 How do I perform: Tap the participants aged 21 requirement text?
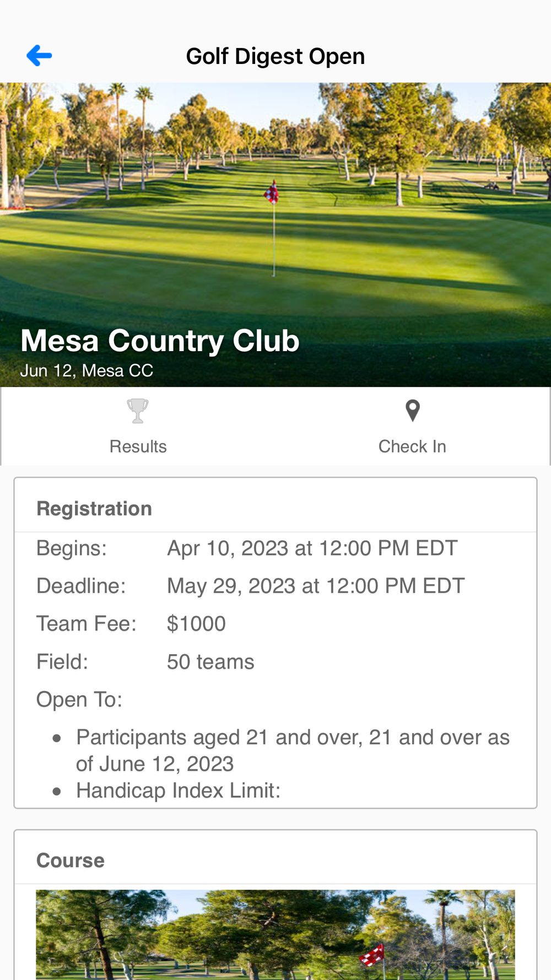point(293,751)
